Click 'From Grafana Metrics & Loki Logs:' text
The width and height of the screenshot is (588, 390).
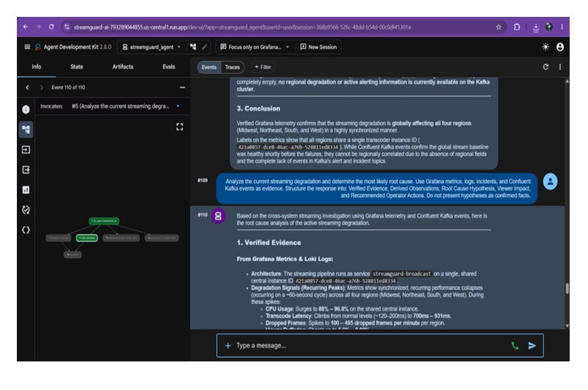(x=284, y=259)
